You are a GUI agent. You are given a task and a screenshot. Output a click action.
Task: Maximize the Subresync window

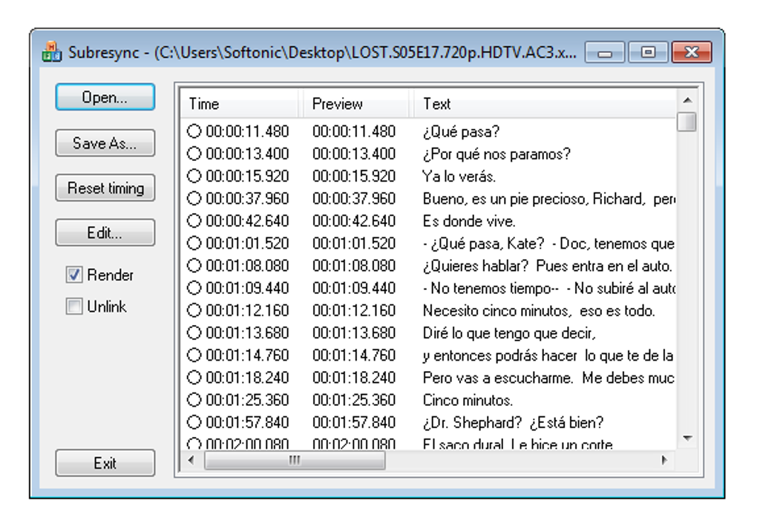click(x=648, y=52)
